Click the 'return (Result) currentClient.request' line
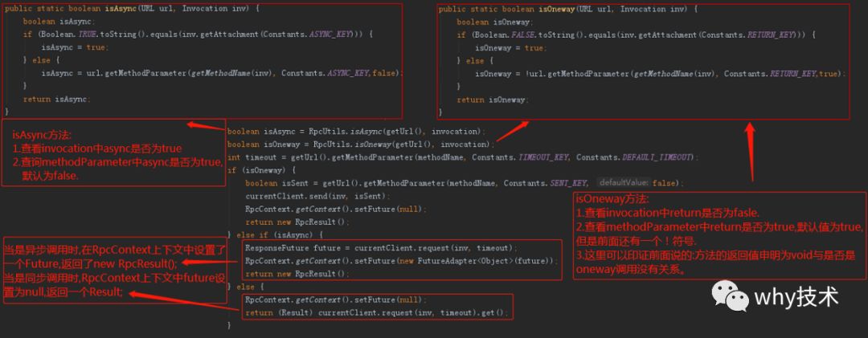868x338 pixels. pyautogui.click(x=376, y=312)
